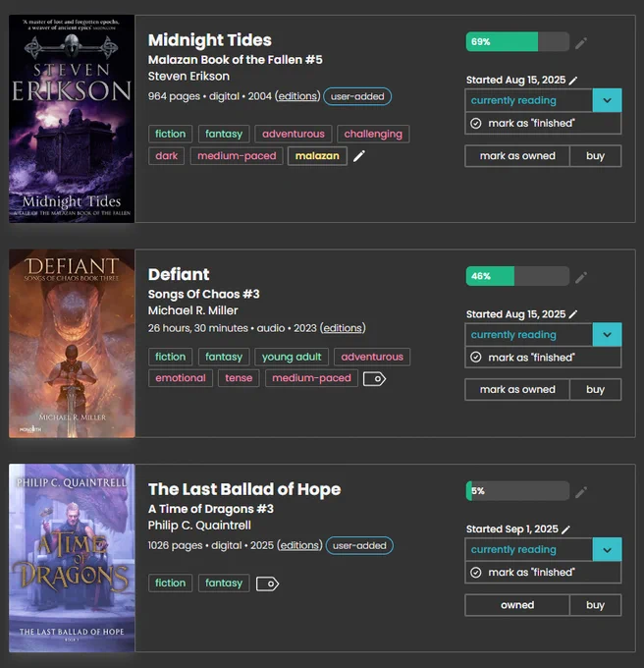Viewport: 644px width, 668px height.
Task: Open Malazan Book of the Fallen series
Action: (235, 60)
